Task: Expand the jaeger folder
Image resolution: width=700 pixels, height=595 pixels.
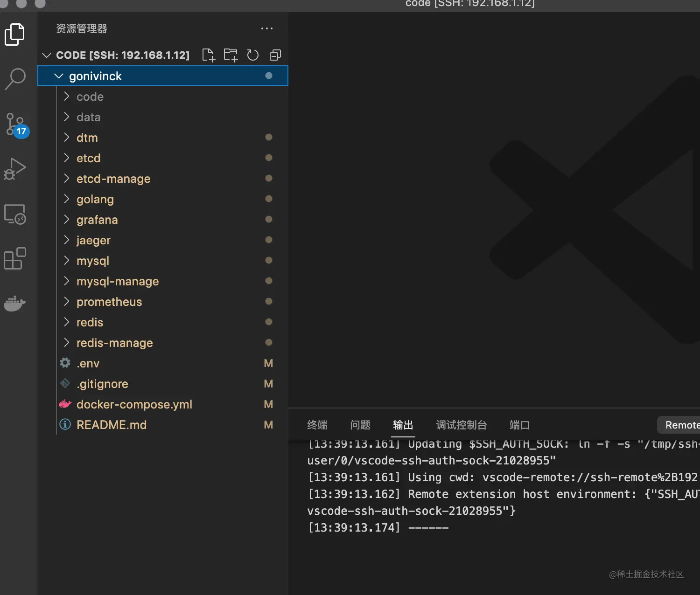Action: (x=66, y=240)
